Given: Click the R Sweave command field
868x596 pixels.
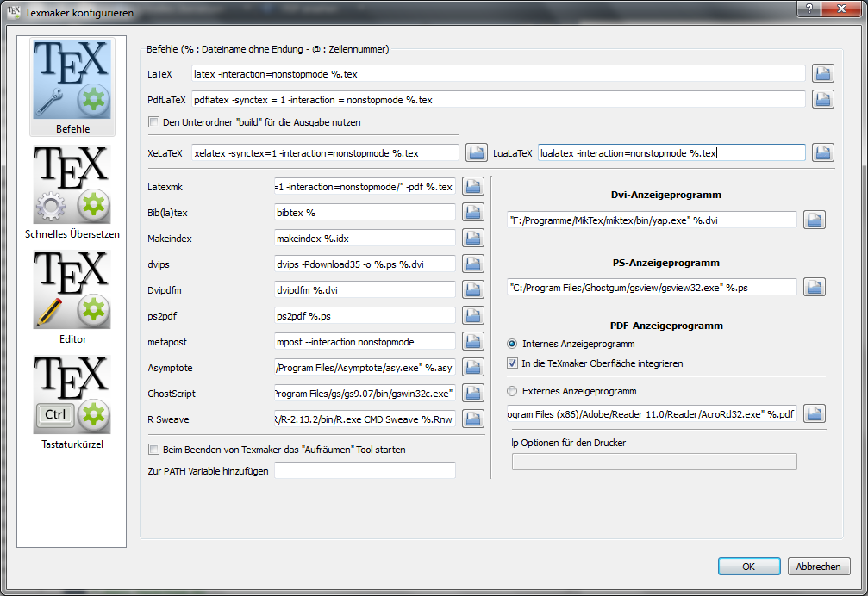Looking at the screenshot, I should click(x=365, y=419).
